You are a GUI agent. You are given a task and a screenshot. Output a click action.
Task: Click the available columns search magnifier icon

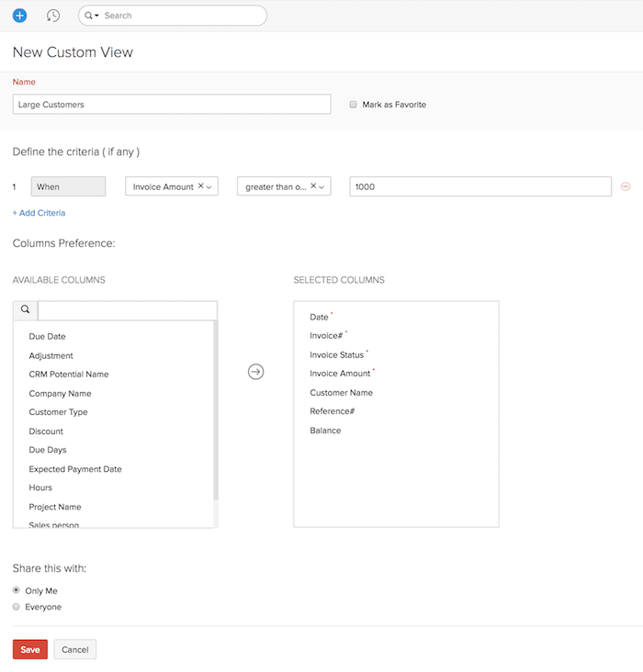pos(26,310)
